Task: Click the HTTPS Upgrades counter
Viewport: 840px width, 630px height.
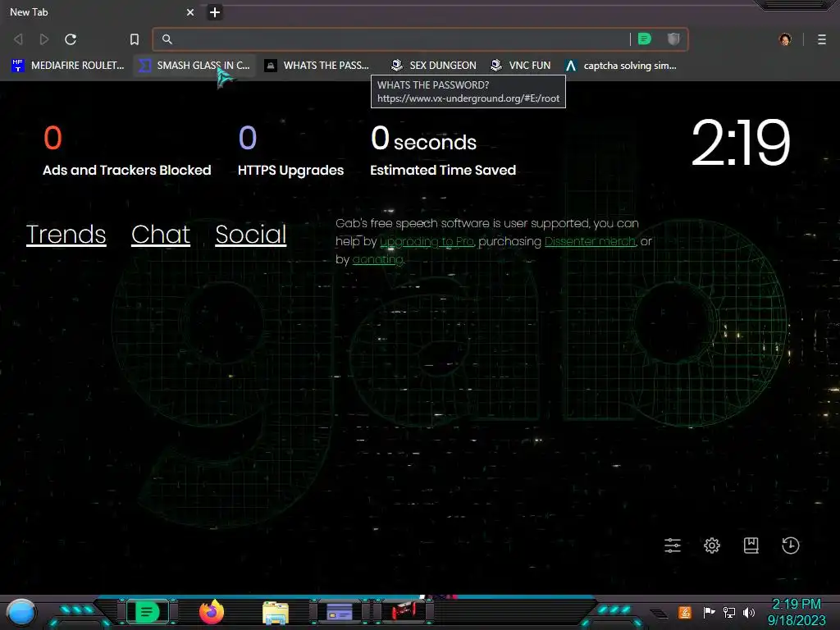Action: 290,151
